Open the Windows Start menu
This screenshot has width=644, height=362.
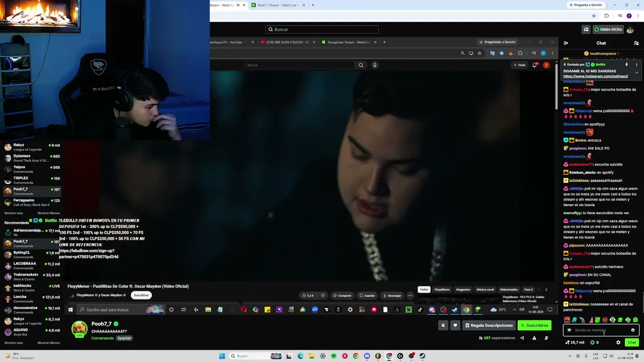click(222, 356)
